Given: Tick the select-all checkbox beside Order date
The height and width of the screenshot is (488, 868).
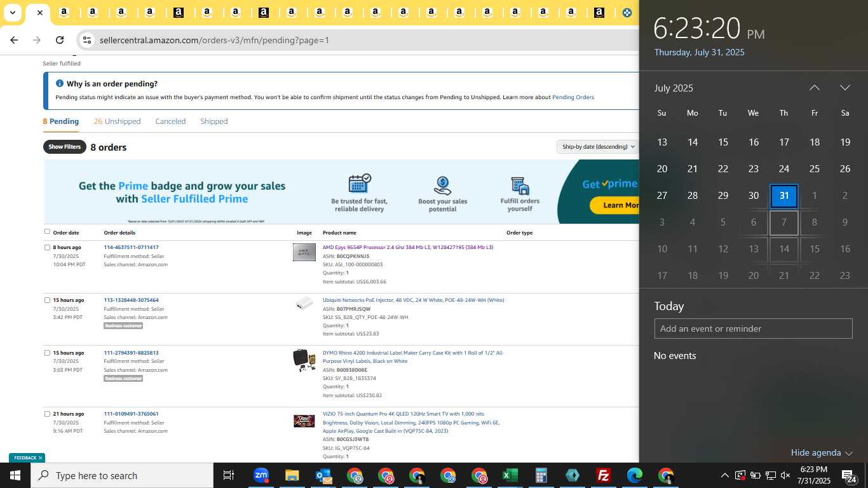Looking at the screenshot, I should click(x=47, y=232).
